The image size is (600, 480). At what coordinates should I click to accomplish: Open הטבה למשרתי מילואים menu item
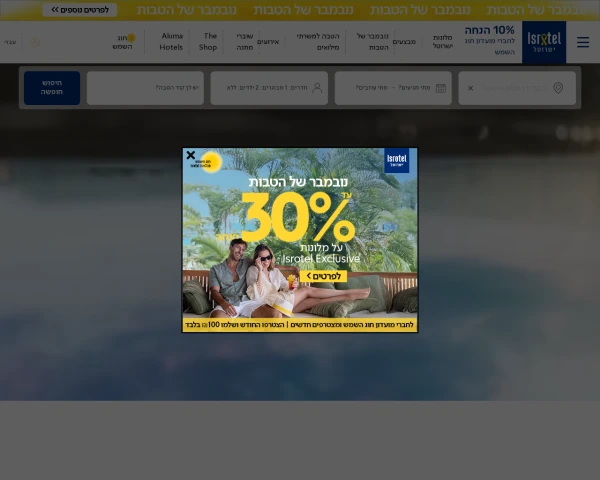318,42
